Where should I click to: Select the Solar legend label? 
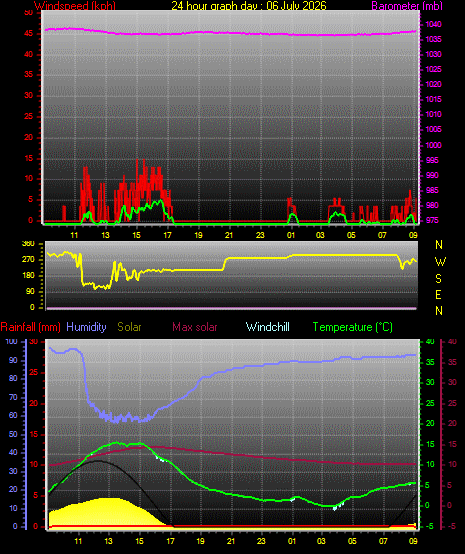tap(129, 327)
